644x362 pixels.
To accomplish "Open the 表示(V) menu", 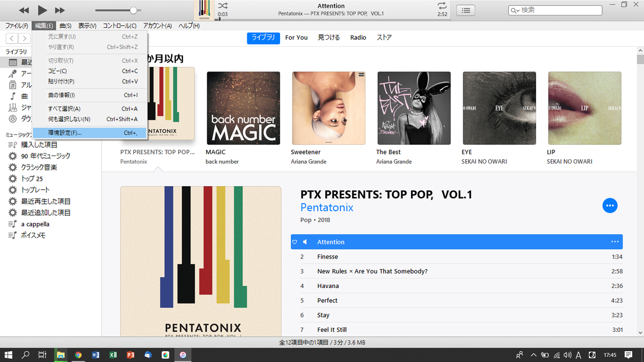I will (87, 26).
